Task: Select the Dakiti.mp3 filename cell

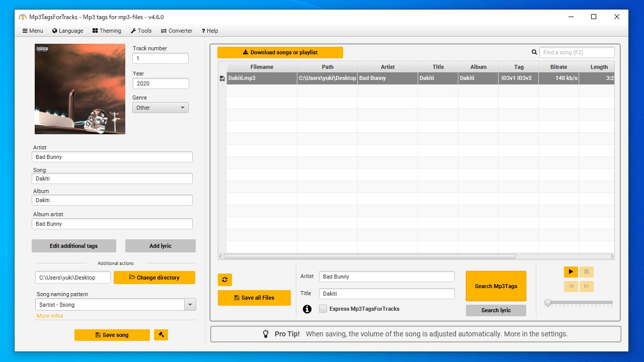Action: (x=262, y=78)
